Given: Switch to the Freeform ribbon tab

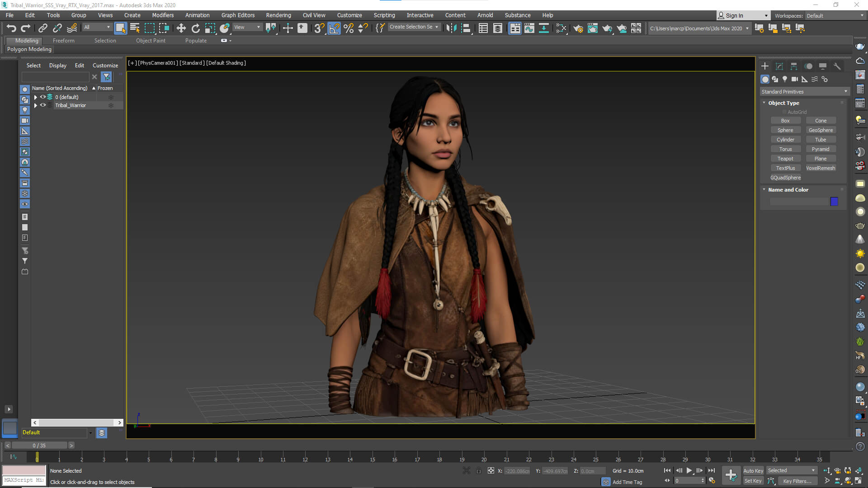Looking at the screenshot, I should point(64,41).
